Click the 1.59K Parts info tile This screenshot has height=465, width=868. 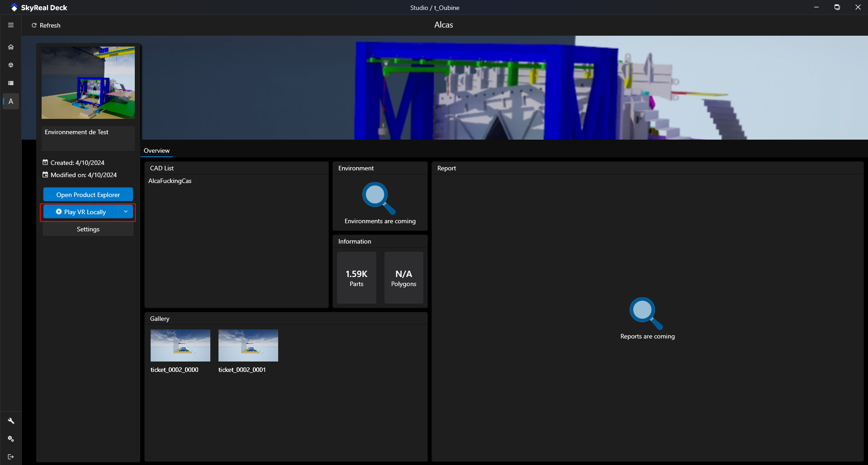356,277
